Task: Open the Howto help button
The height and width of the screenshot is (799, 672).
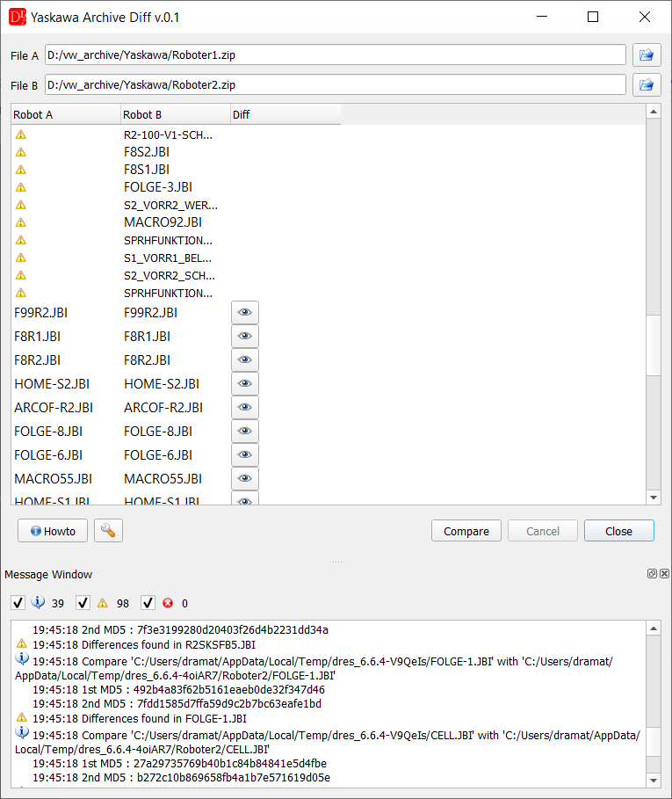Action: click(x=53, y=531)
